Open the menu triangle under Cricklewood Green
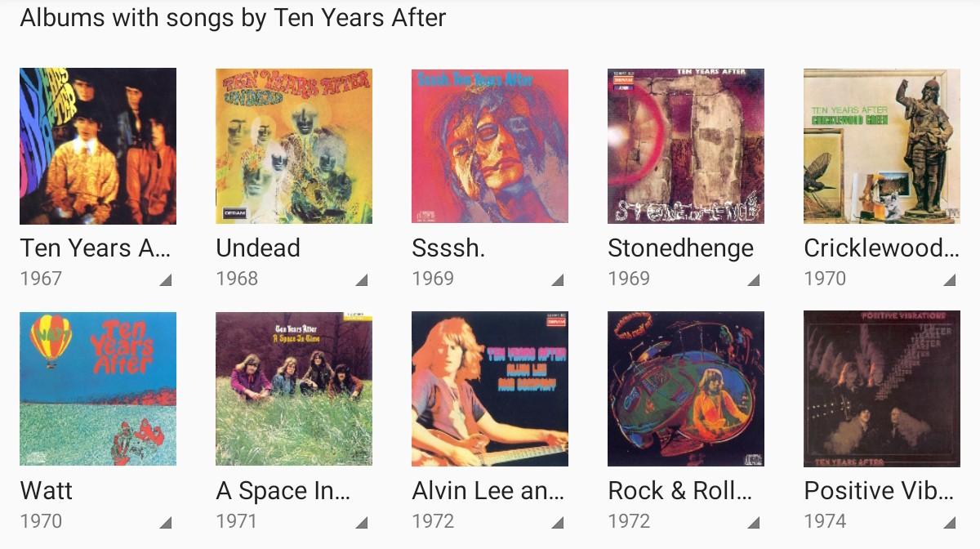This screenshot has width=980, height=549. click(x=950, y=280)
